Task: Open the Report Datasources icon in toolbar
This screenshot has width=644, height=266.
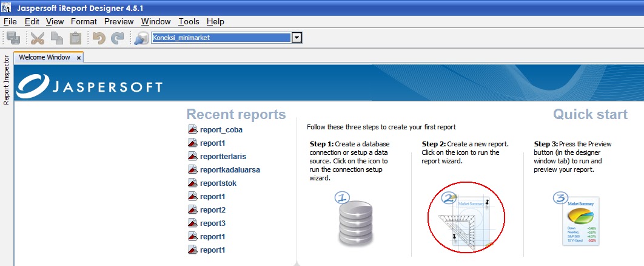Action: click(x=141, y=38)
